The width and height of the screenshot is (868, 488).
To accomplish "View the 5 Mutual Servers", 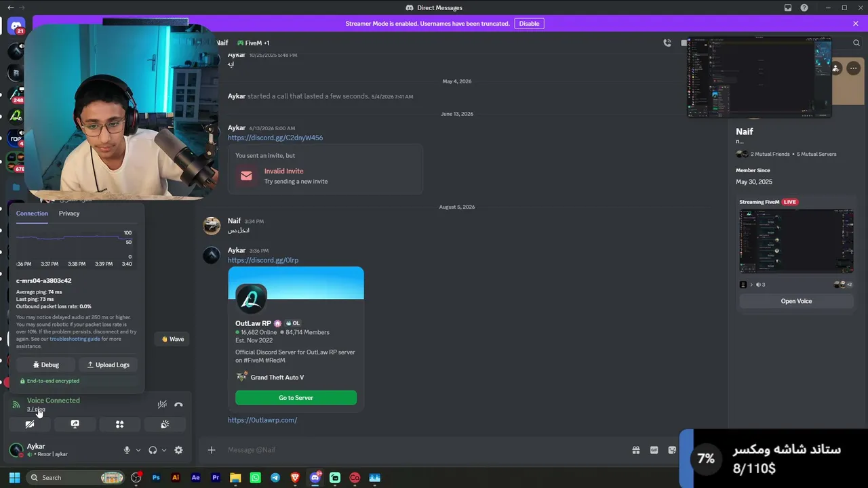I will 816,155.
